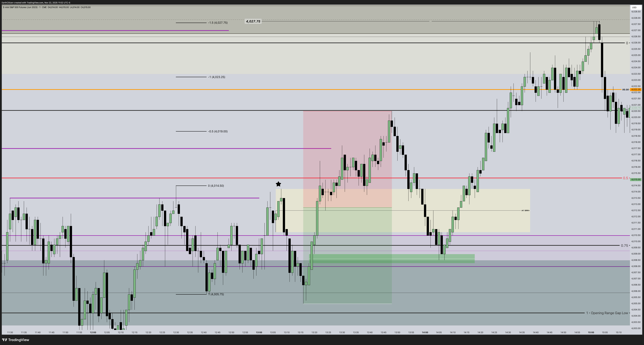Click the USD currency label on the price axis
Image resolution: width=644 pixels, height=345 pixels.
pos(634,8)
